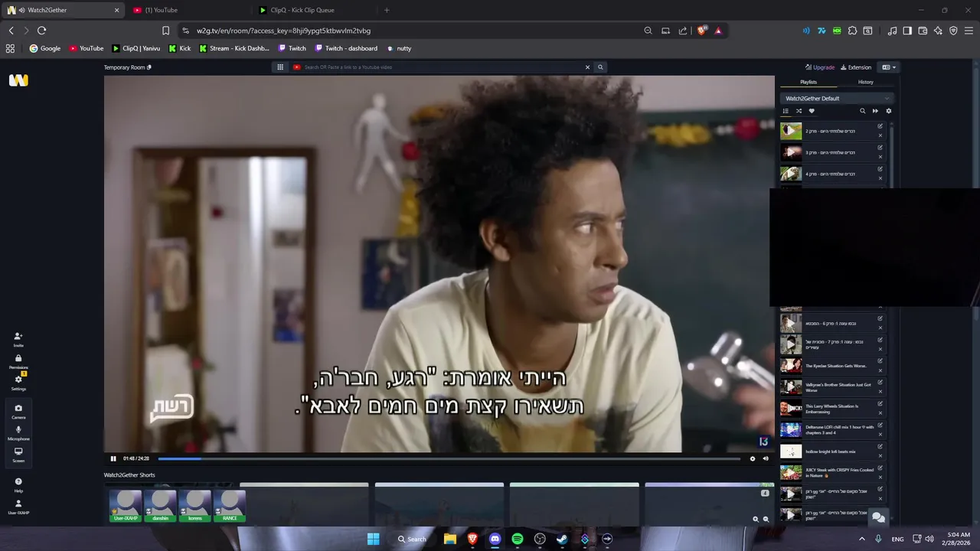
Task: Expand the Watch2Gether Default playlist dropdown
Action: pyautogui.click(x=837, y=98)
